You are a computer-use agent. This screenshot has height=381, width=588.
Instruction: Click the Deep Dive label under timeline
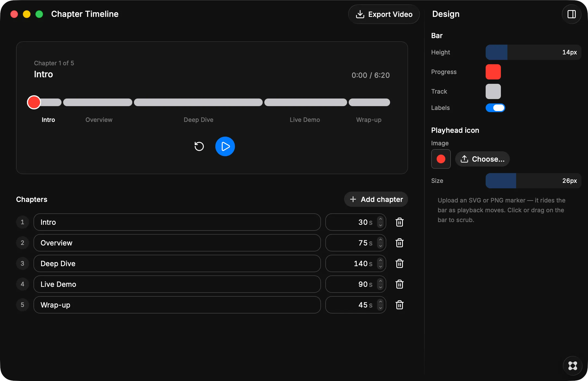(x=198, y=120)
